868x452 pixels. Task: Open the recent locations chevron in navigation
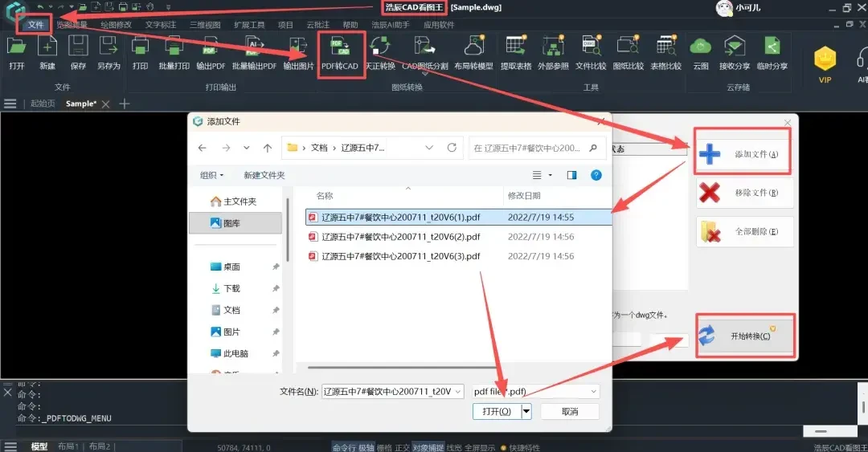pyautogui.click(x=247, y=148)
